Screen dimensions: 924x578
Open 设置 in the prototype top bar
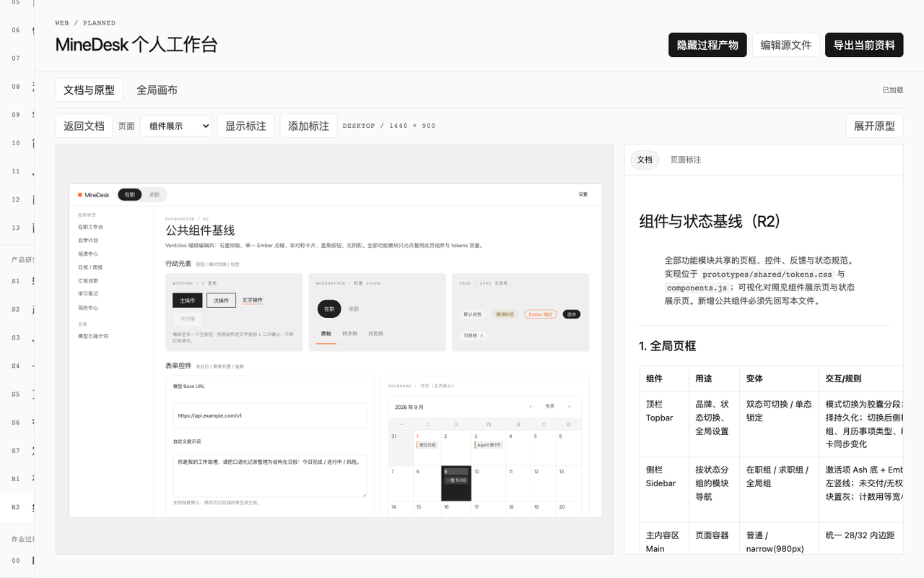point(583,195)
